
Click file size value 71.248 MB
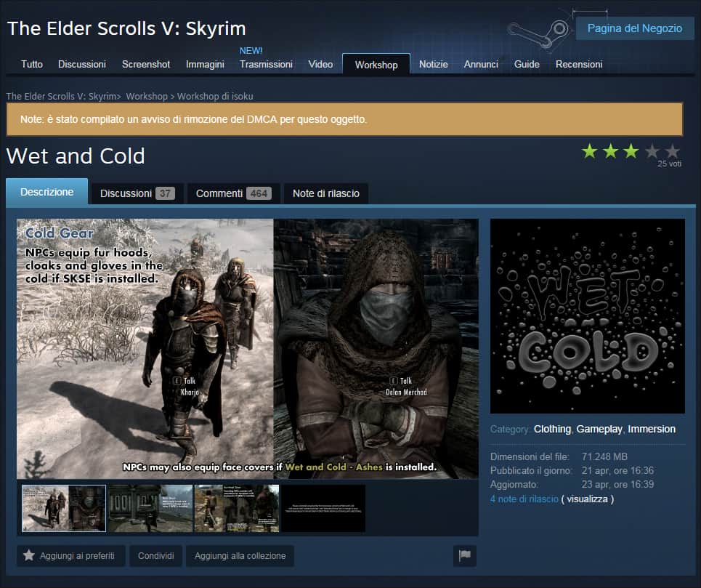tap(604, 457)
